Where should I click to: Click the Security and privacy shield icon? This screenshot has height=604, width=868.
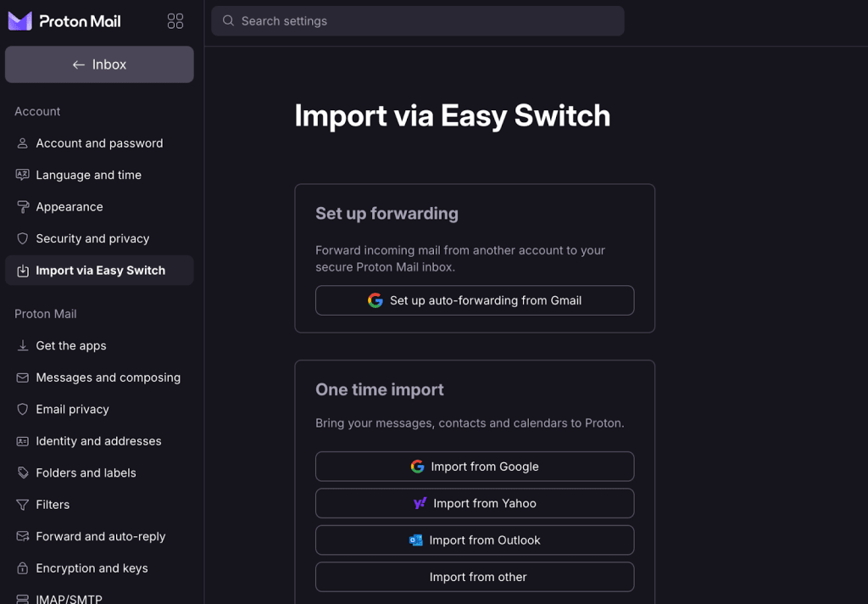22,239
